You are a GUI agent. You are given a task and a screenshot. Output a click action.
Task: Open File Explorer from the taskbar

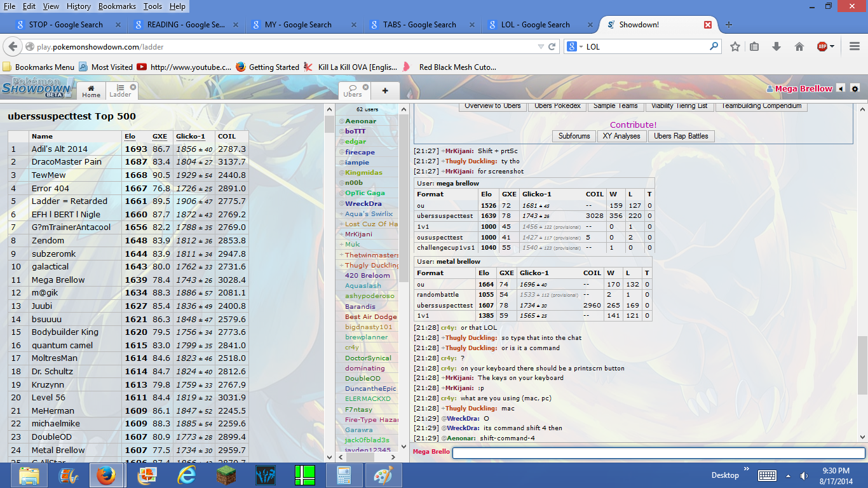[x=29, y=475]
